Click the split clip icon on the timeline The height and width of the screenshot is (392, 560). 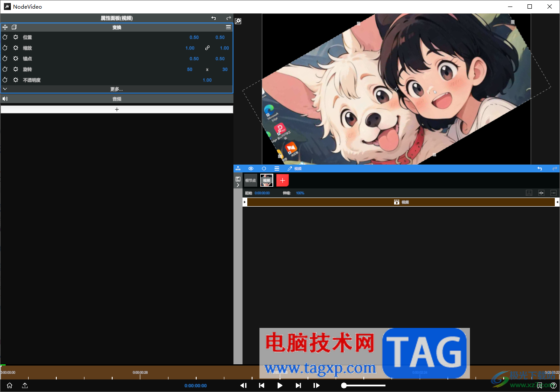541,193
